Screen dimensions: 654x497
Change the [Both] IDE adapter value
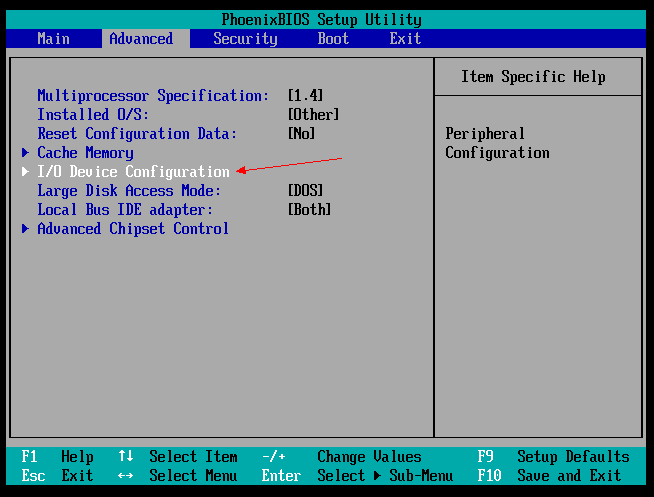coord(309,210)
